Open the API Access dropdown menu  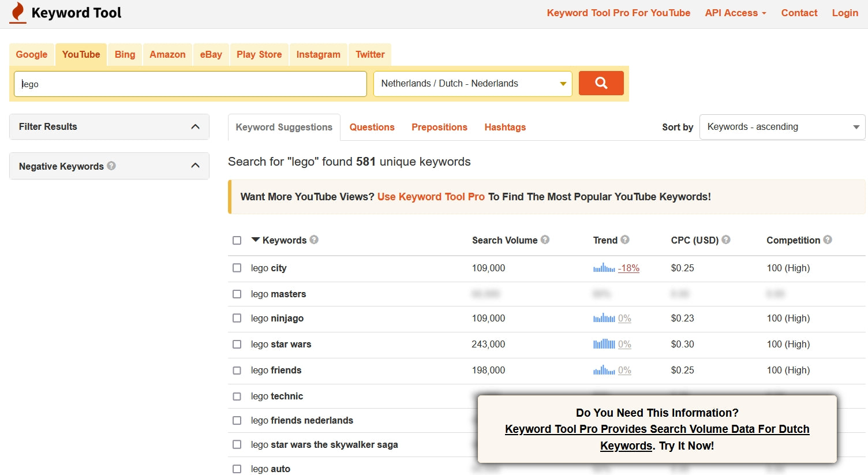[x=735, y=13]
